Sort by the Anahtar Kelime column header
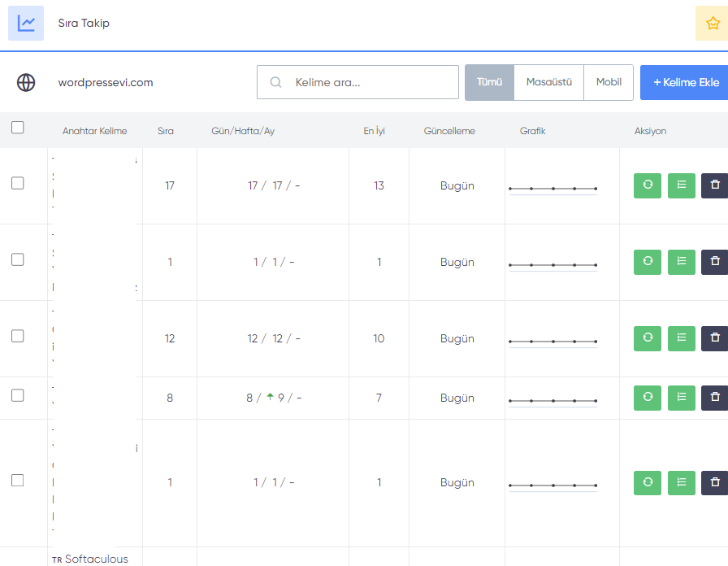The image size is (728, 566). click(x=95, y=131)
